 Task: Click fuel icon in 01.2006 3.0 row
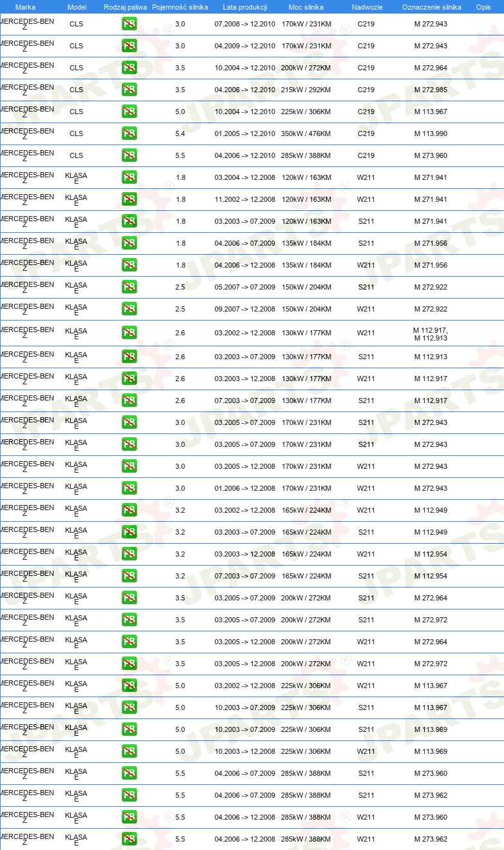tap(129, 488)
